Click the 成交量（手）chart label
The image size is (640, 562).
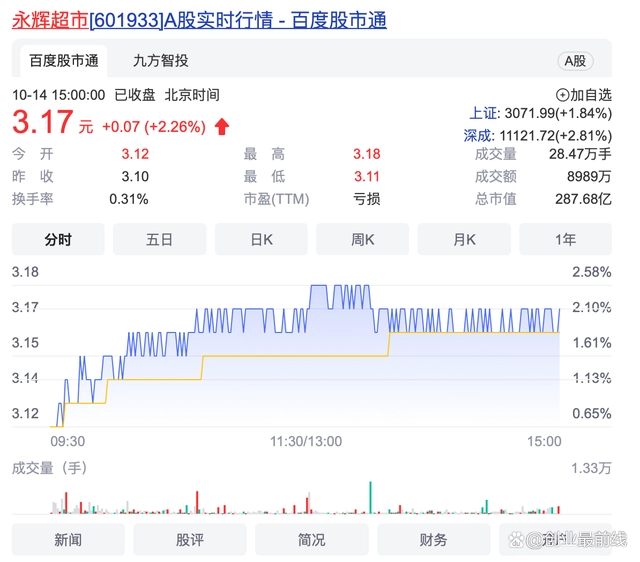(x=49, y=468)
